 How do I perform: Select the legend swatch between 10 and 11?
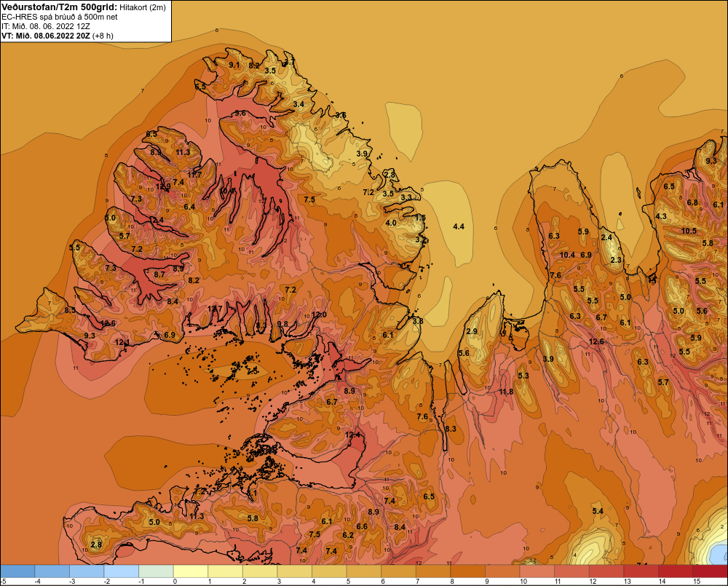[x=537, y=571]
